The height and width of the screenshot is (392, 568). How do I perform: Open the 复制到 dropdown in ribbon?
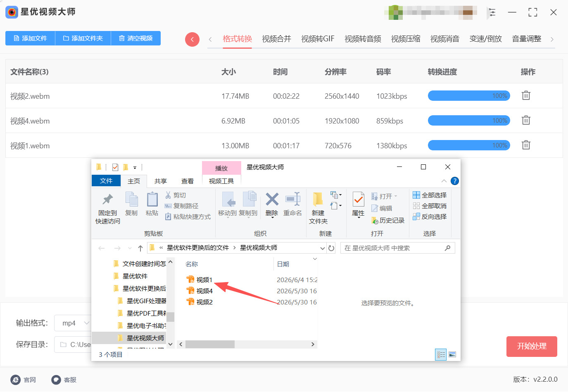pyautogui.click(x=248, y=218)
